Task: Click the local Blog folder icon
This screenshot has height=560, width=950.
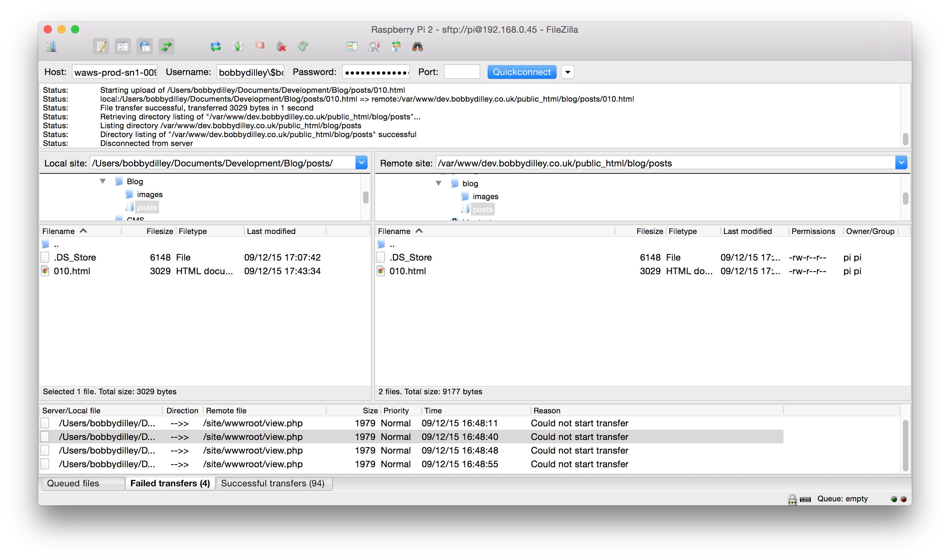Action: pyautogui.click(x=119, y=181)
